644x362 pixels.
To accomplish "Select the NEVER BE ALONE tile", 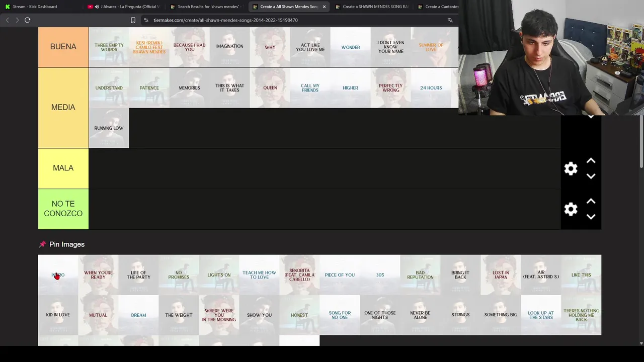I will coord(420,315).
